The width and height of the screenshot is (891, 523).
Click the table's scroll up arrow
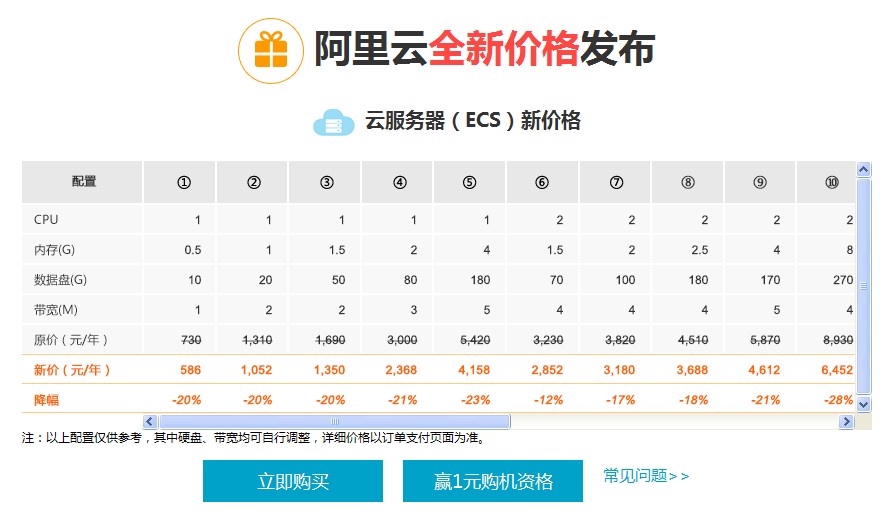864,169
